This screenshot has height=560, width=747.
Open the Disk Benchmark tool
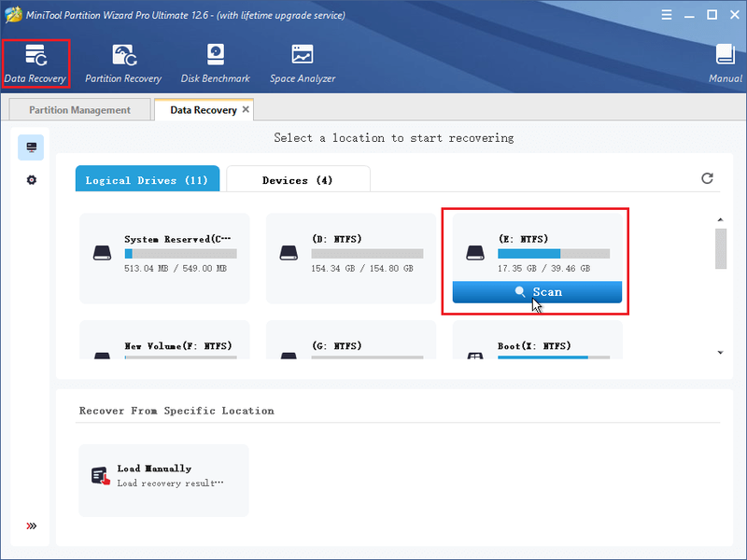[216, 63]
